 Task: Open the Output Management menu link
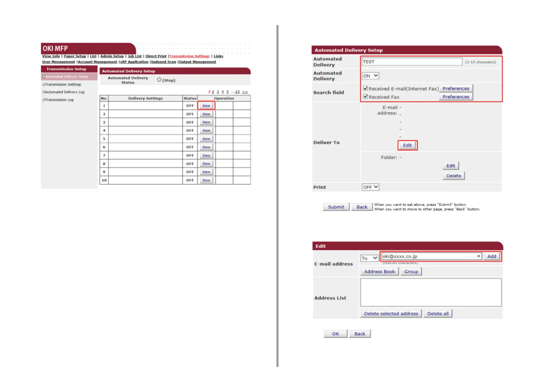pos(197,62)
